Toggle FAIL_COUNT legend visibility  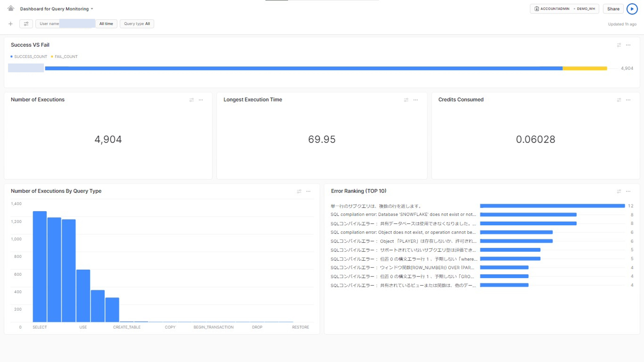click(x=65, y=57)
